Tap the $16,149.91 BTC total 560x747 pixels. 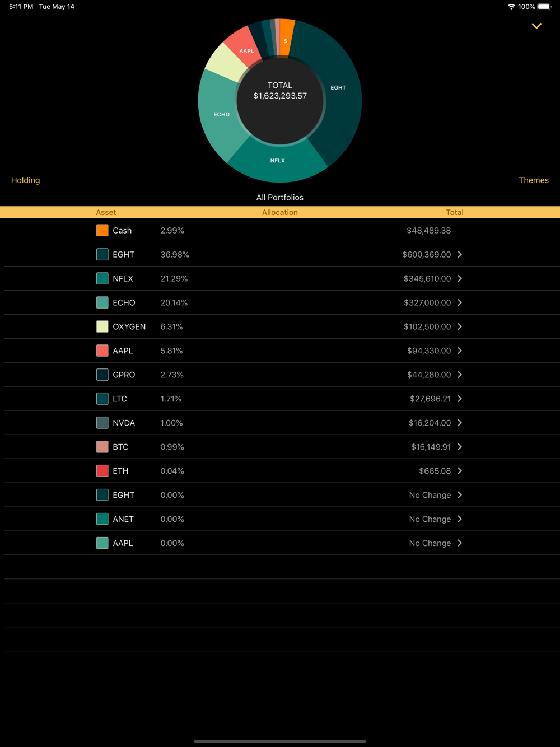431,447
